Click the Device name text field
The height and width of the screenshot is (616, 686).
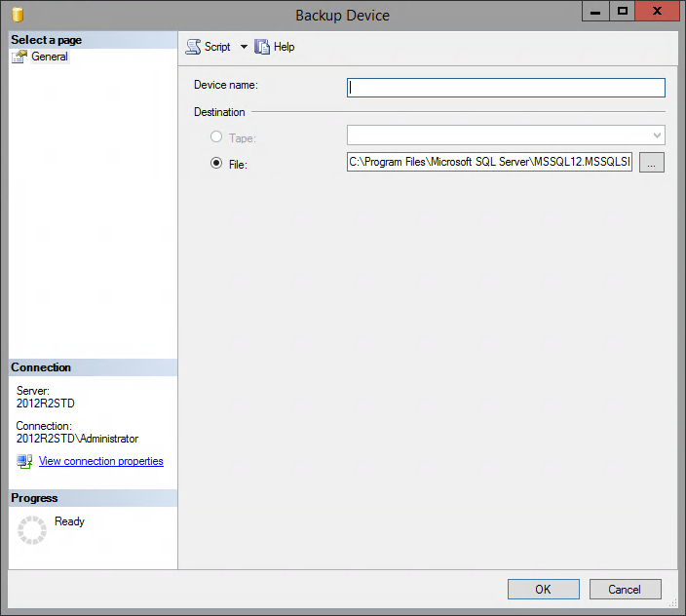tap(506, 88)
